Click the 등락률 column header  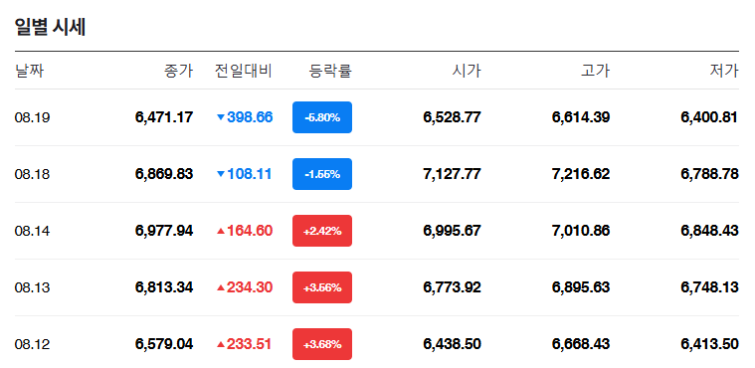pos(330,71)
